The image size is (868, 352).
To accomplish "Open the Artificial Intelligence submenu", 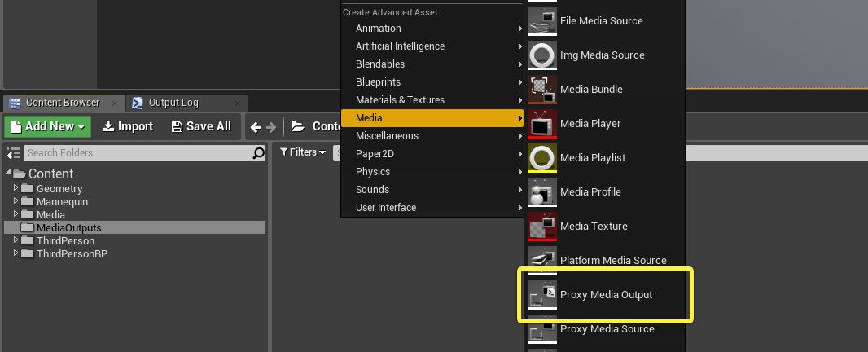I will 432,46.
